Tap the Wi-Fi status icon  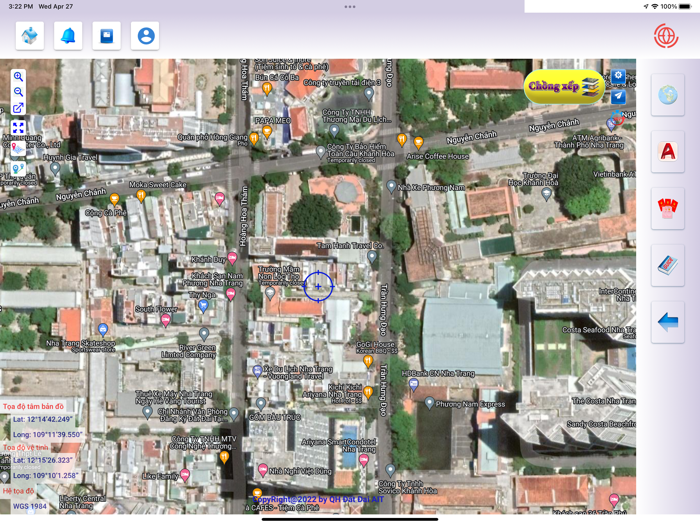point(654,6)
